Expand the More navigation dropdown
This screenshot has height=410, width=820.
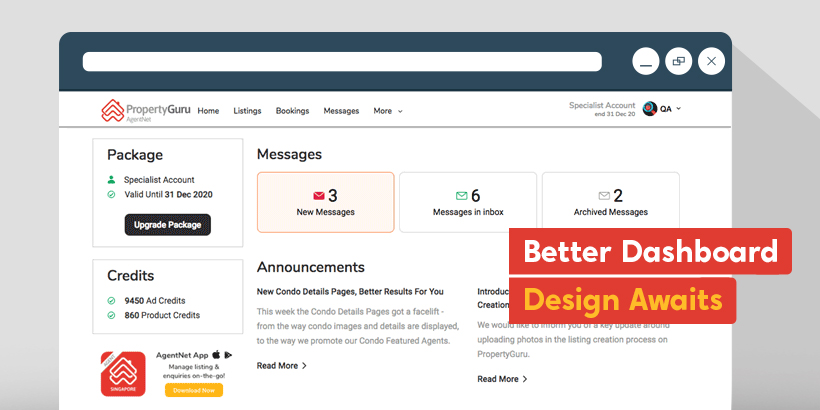(388, 111)
